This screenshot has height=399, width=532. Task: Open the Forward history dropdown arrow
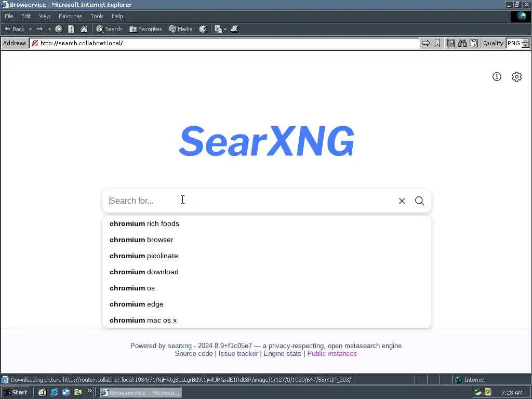pyautogui.click(x=49, y=29)
